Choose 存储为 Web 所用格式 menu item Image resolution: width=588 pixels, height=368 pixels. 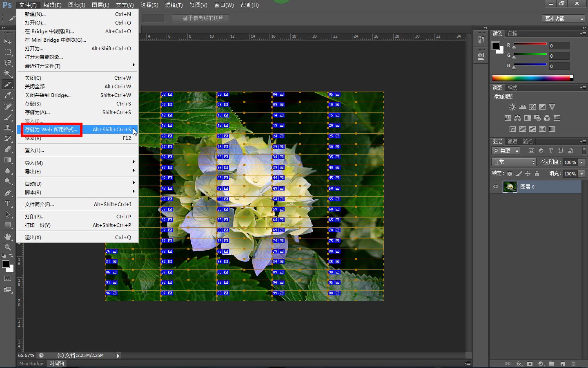tap(78, 130)
